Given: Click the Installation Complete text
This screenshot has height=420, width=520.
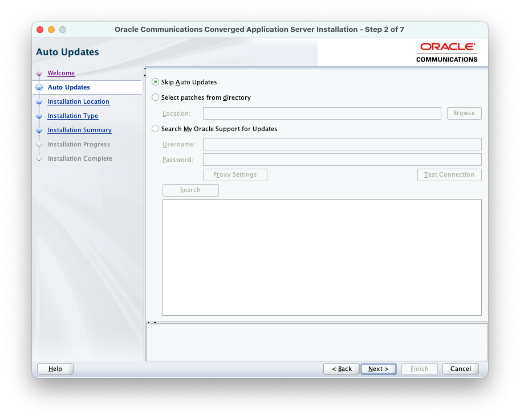Looking at the screenshot, I should (x=80, y=158).
